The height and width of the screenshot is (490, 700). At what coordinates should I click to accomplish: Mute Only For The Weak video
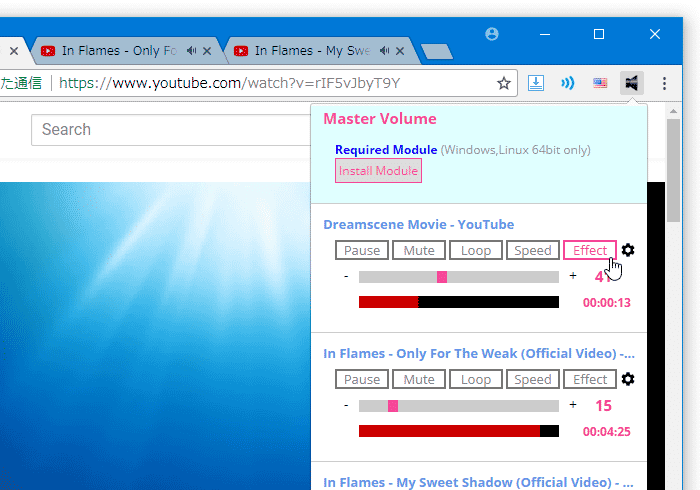[x=419, y=379]
